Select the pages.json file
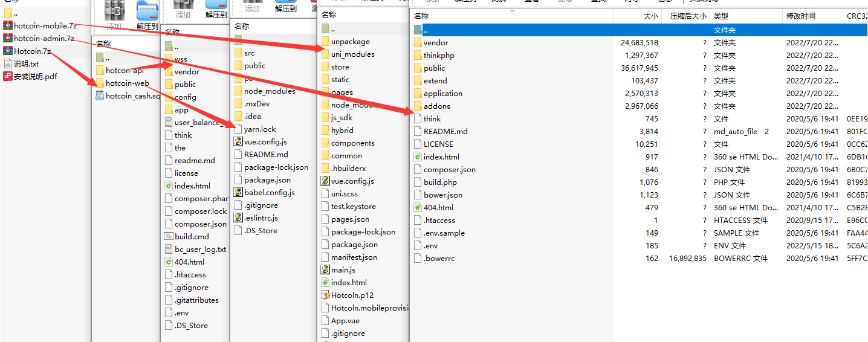The width and height of the screenshot is (868, 342). pos(345,219)
